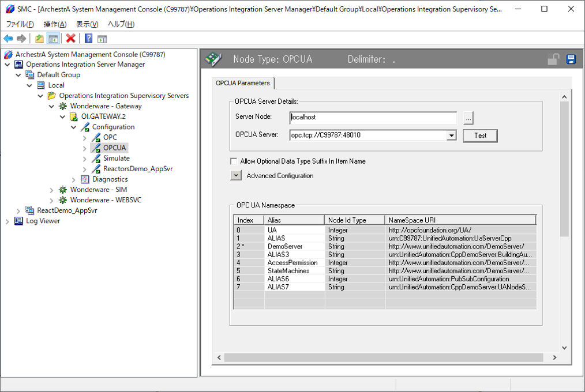Open the 操作(A) menu
The height and width of the screenshot is (392, 585).
coord(55,24)
